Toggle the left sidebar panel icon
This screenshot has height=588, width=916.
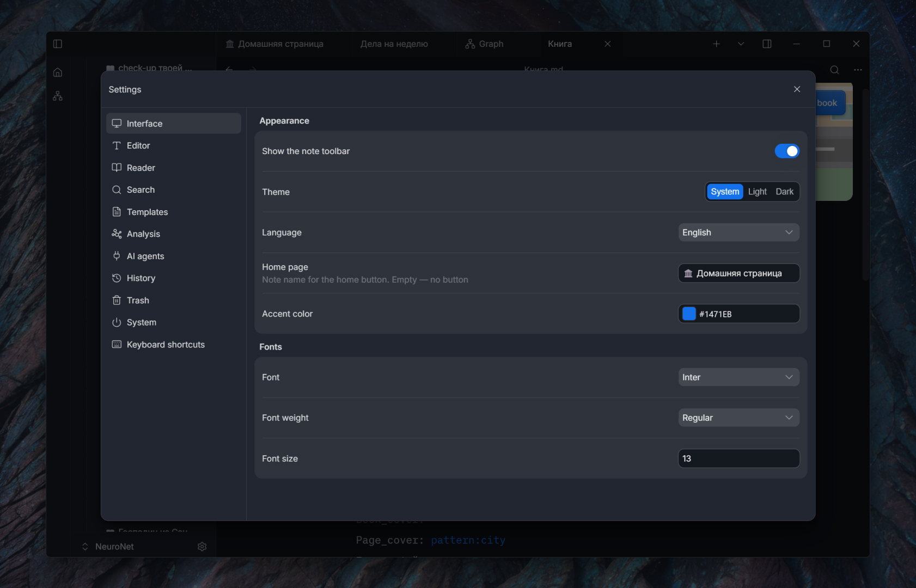(58, 44)
